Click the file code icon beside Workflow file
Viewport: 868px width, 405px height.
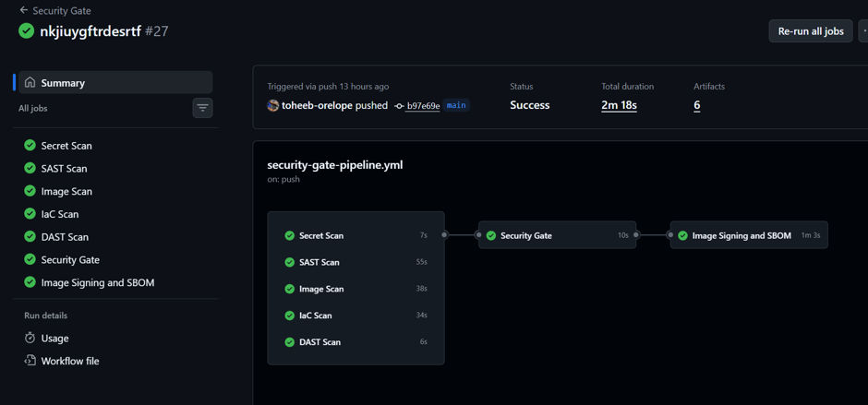(x=30, y=361)
